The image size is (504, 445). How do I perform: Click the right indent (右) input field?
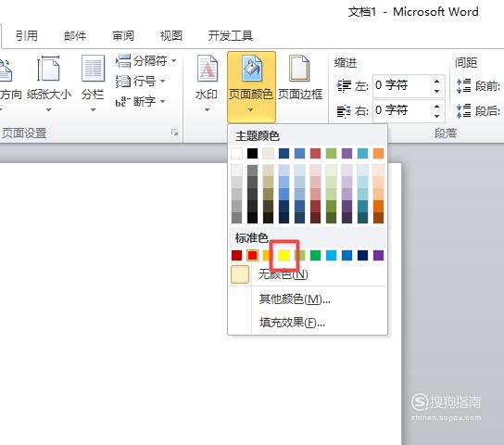(x=402, y=110)
